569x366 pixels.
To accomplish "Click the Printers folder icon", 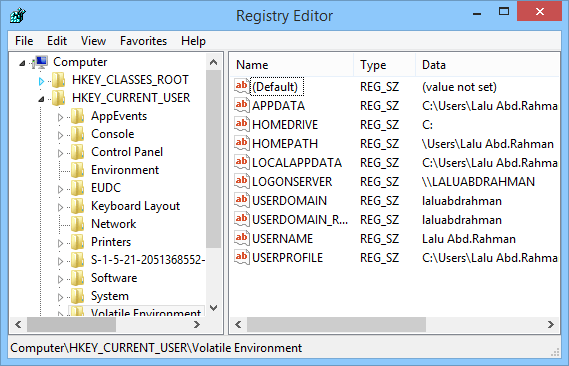I will (x=77, y=242).
